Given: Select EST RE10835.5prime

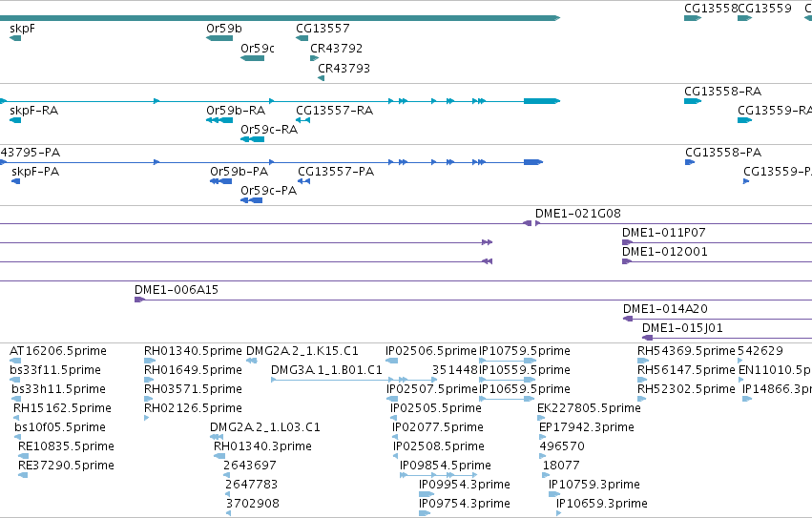Looking at the screenshot, I should point(23,456).
